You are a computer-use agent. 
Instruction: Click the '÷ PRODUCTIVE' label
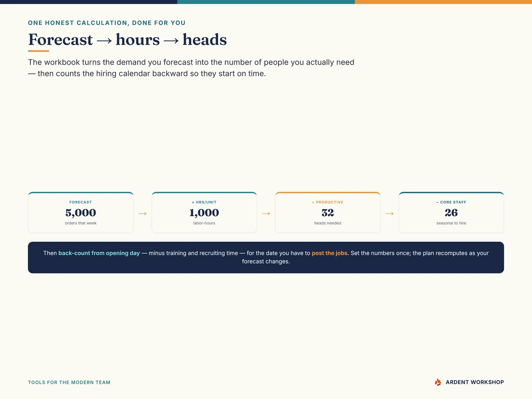pos(328,202)
